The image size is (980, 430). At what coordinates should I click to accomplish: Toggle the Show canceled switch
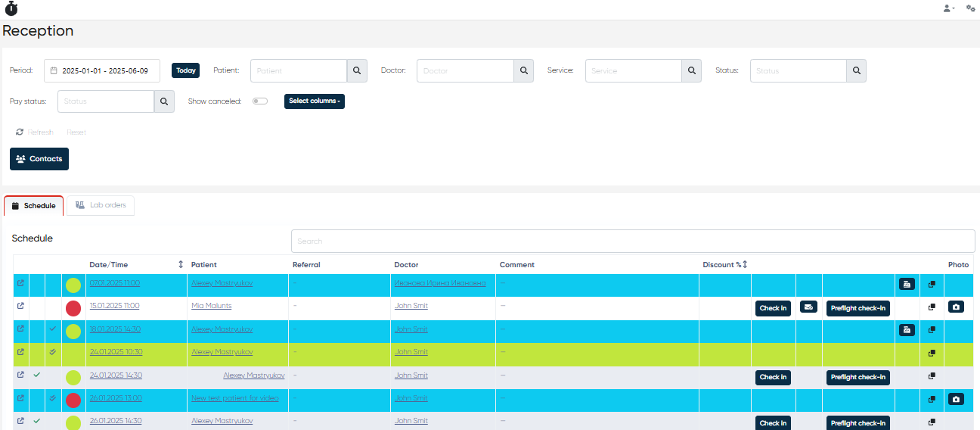(x=259, y=101)
